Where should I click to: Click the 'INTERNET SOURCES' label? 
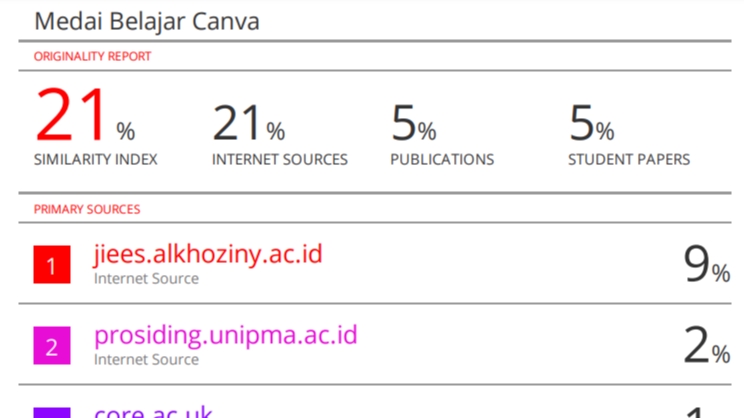click(279, 159)
